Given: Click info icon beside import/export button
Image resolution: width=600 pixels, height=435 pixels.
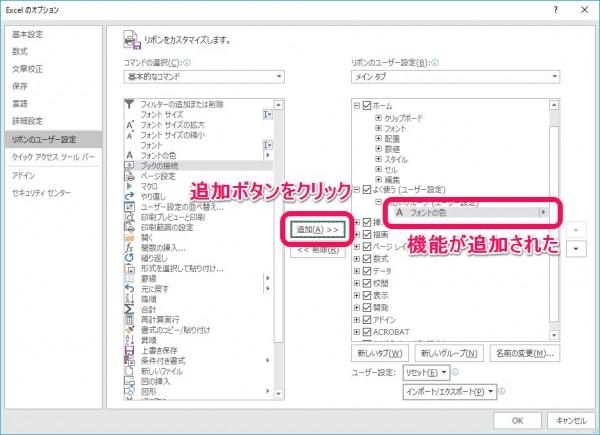Looking at the screenshot, I should (502, 391).
